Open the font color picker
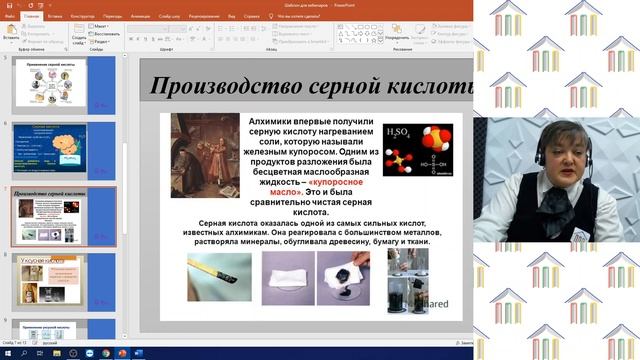The image size is (640, 360). point(205,39)
